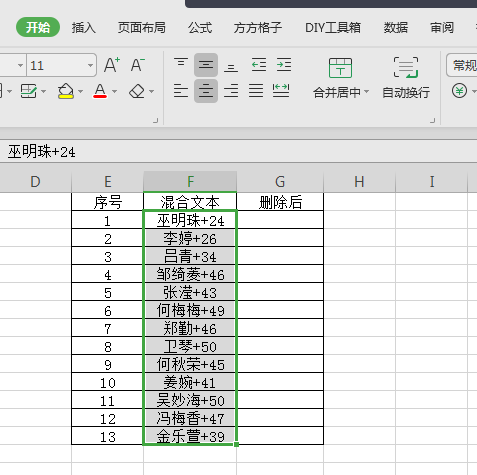Apply justified text alignment
Screen dimensions: 477x475
[256, 91]
